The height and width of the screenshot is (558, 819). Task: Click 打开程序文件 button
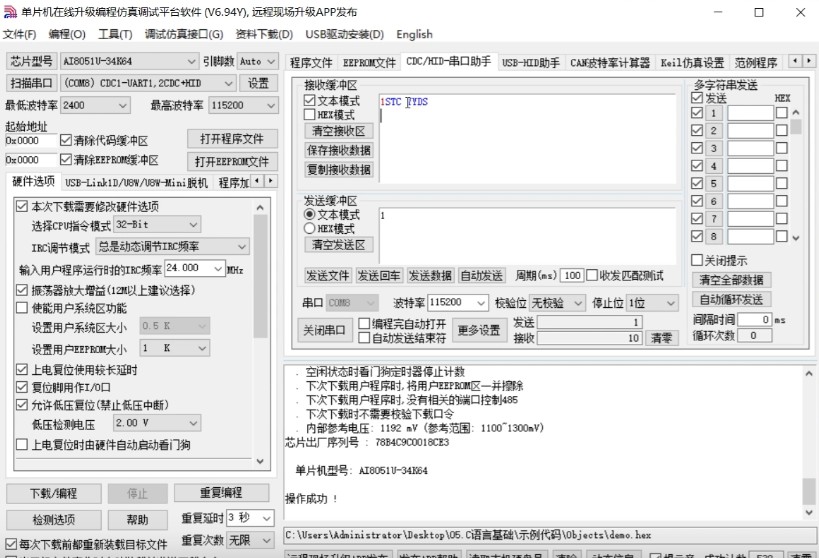[232, 139]
